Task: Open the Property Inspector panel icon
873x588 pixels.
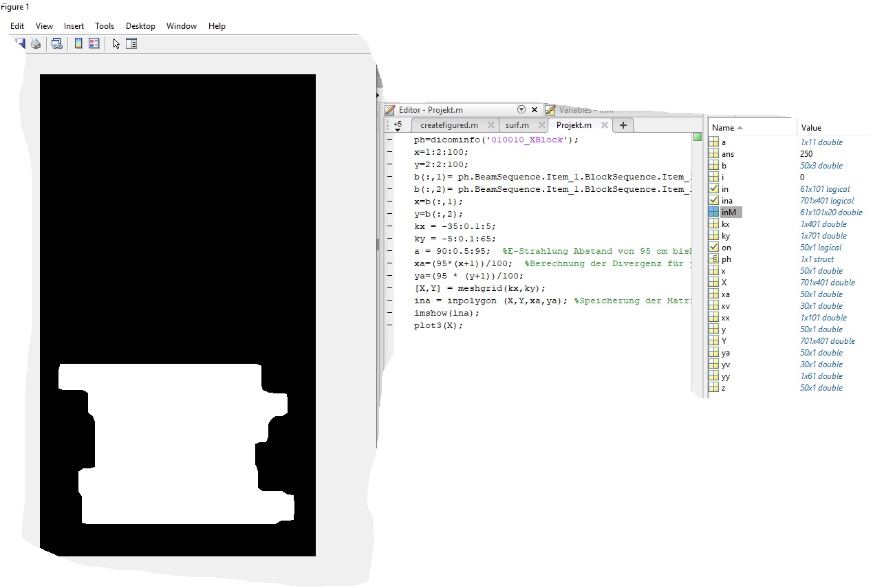Action: pos(131,43)
